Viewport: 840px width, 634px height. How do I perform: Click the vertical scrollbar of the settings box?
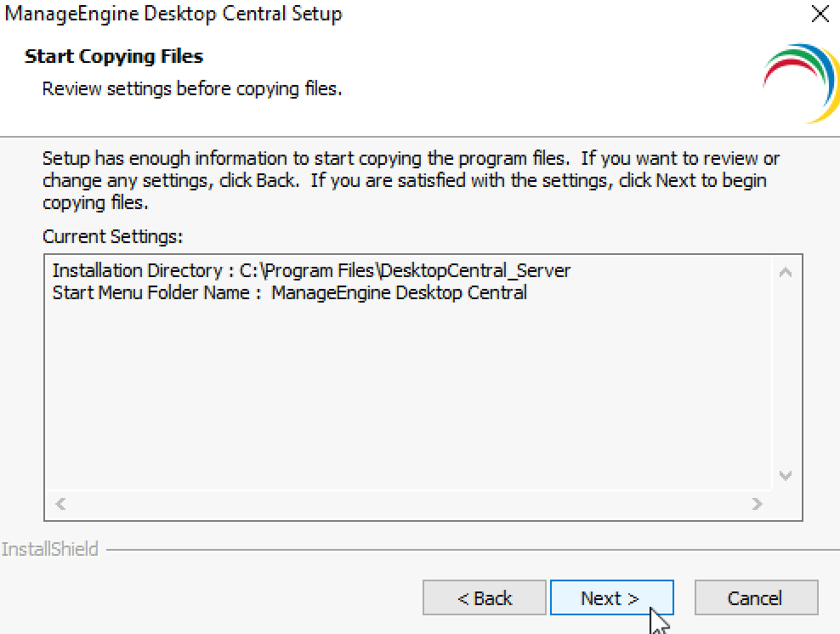point(786,374)
